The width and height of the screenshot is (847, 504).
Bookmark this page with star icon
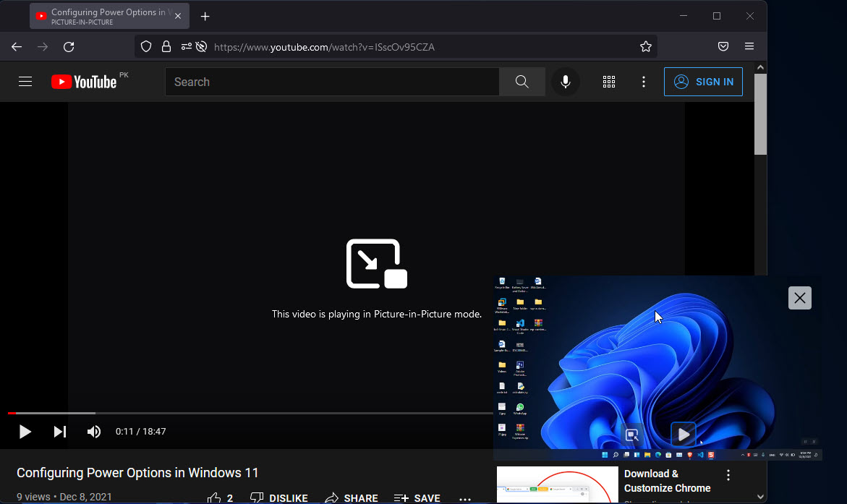[645, 47]
